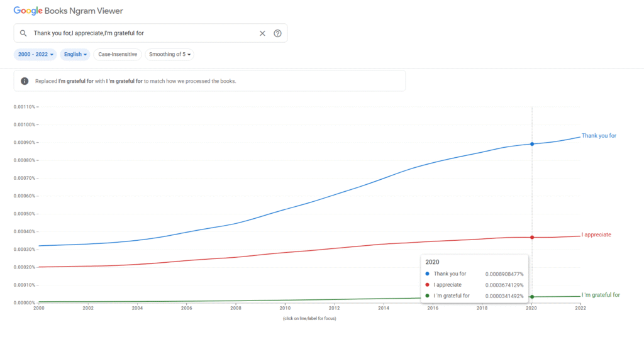Click the green swatch in tooltip legend
644x337 pixels.
coord(427,296)
